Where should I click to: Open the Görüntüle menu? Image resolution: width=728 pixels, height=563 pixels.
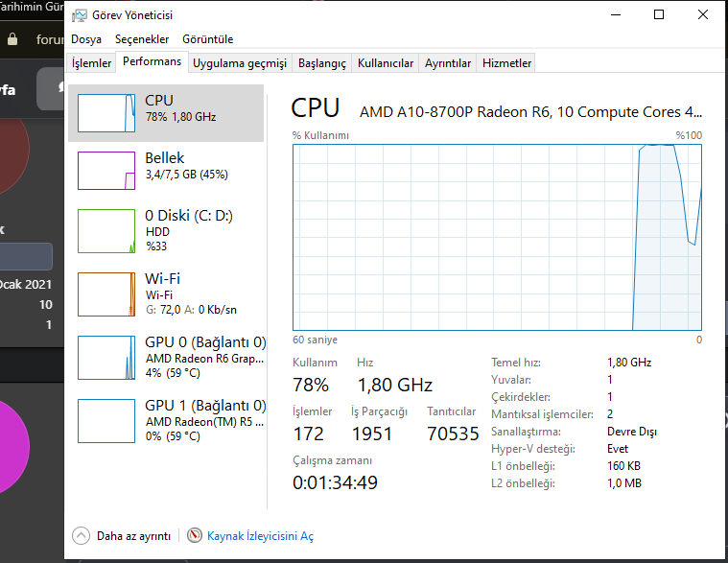[206, 39]
